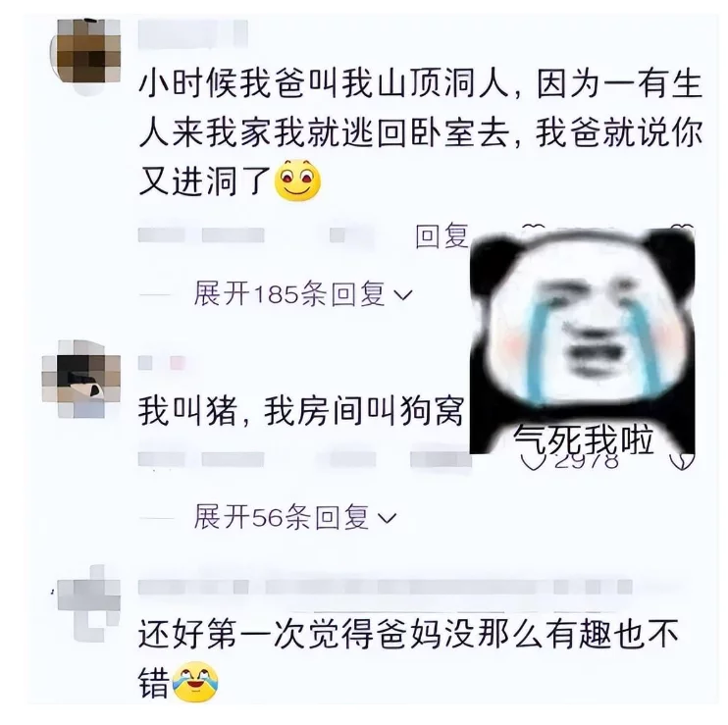728x725 pixels.
Task: Click the chevron beside 展开56条回复
Action: pyautogui.click(x=387, y=518)
